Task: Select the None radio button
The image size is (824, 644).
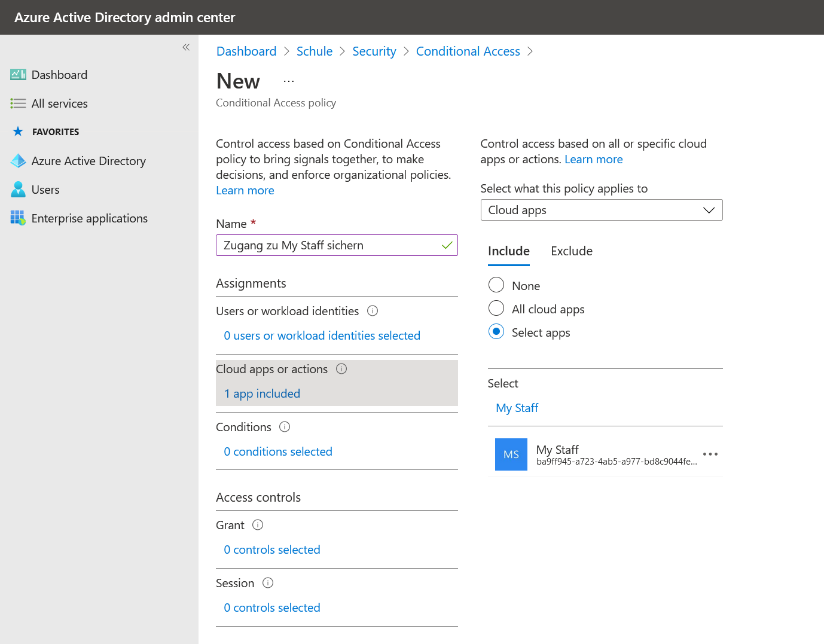Action: [496, 285]
